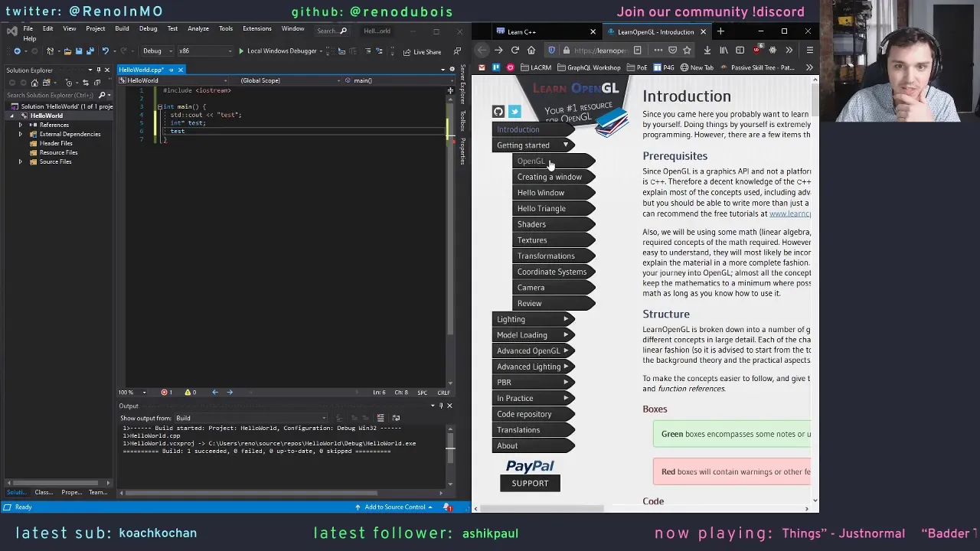Switch to Class View tab at bottom

tap(44, 493)
